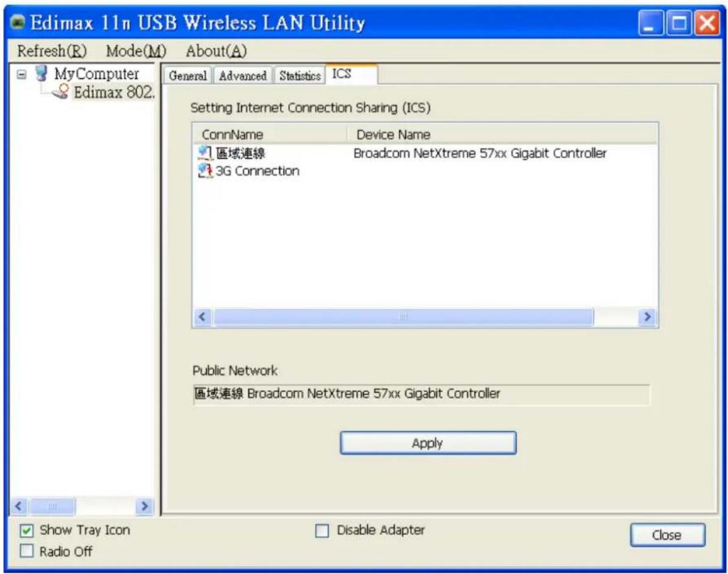
Task: Select MyComputer label in the tree
Action: [96, 73]
